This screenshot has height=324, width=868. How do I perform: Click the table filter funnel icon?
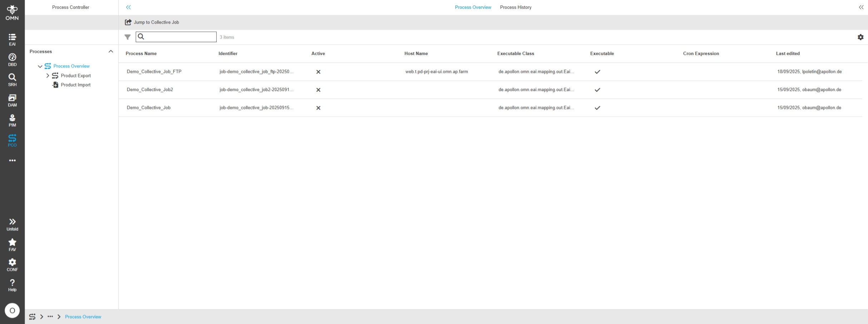point(127,37)
